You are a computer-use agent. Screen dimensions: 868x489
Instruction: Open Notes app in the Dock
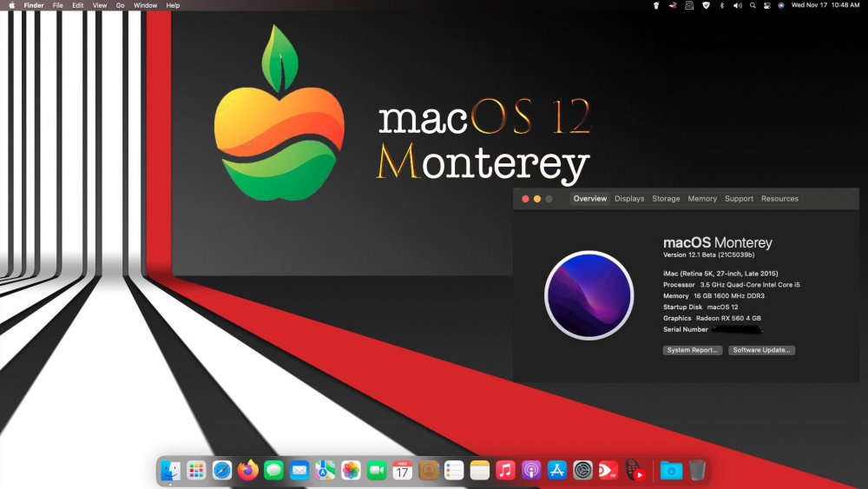[x=480, y=471]
